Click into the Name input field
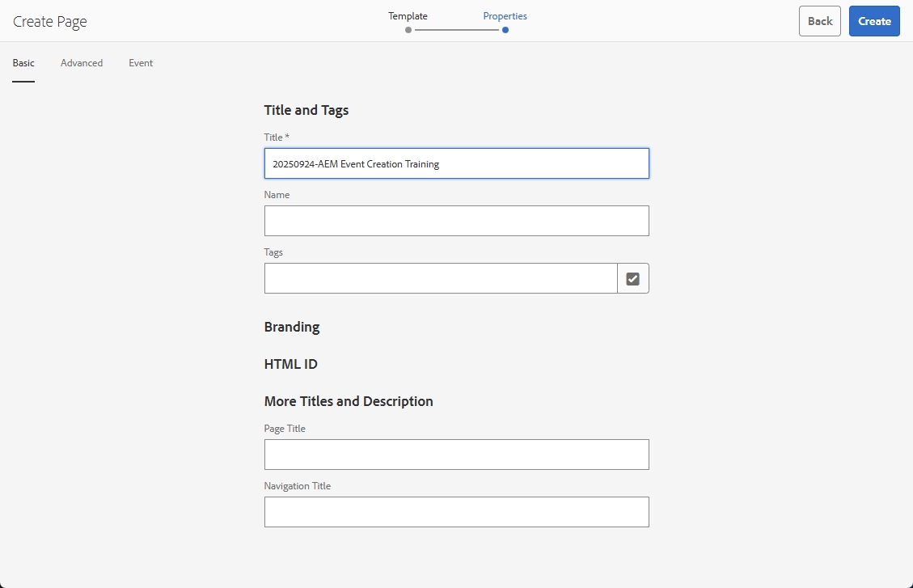Image resolution: width=913 pixels, height=588 pixels. [456, 221]
